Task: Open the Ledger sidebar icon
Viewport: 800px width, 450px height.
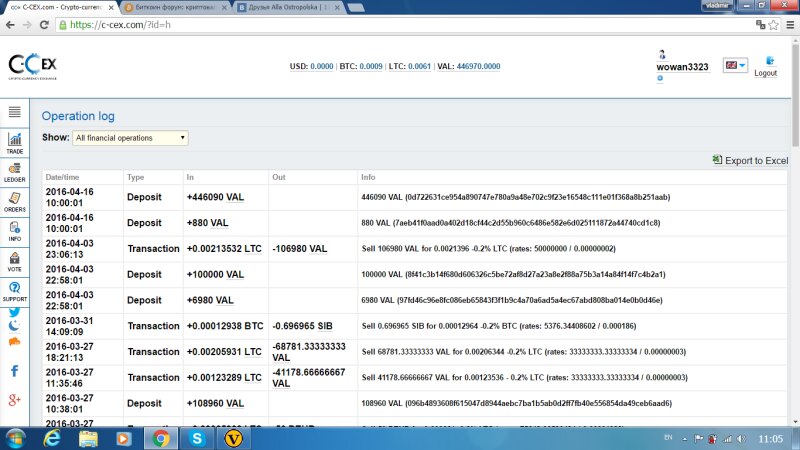Action: pyautogui.click(x=15, y=171)
